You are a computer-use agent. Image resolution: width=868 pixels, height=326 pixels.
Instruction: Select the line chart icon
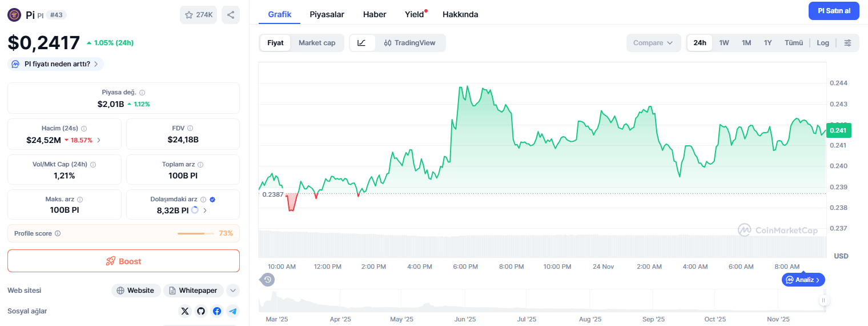point(362,43)
